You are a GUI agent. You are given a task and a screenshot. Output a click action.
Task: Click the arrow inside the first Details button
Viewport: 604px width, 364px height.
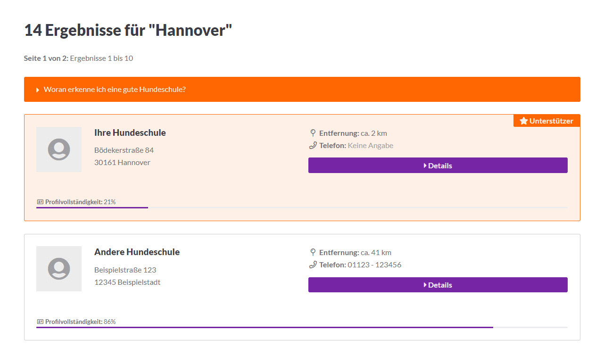[x=424, y=165]
